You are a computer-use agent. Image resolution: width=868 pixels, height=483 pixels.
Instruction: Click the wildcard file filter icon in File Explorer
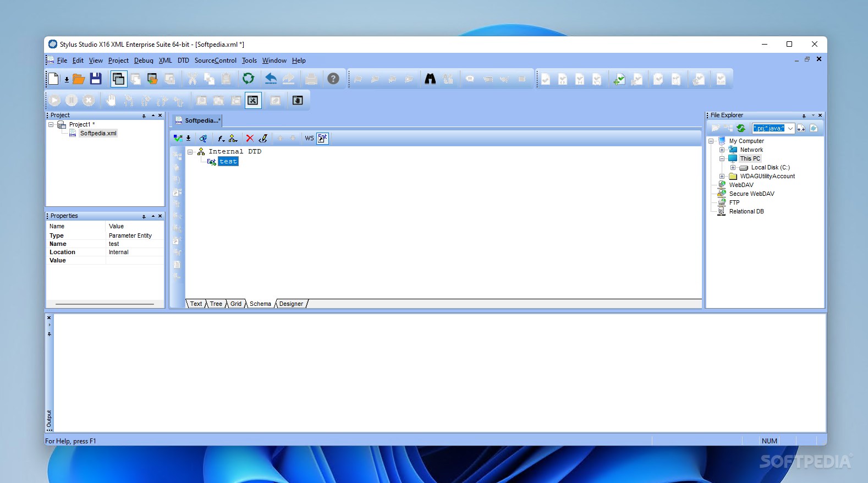point(801,128)
